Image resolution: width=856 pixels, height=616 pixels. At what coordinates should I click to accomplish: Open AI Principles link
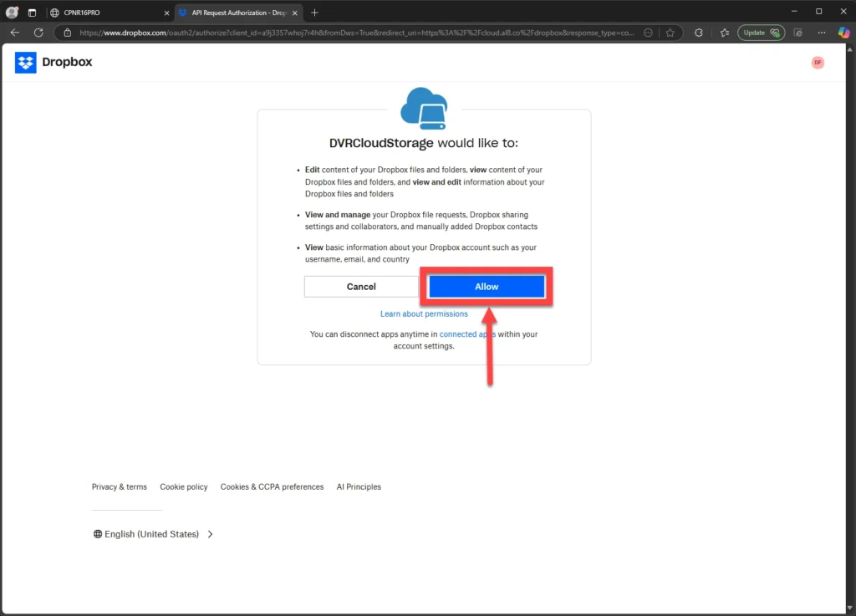(x=359, y=486)
